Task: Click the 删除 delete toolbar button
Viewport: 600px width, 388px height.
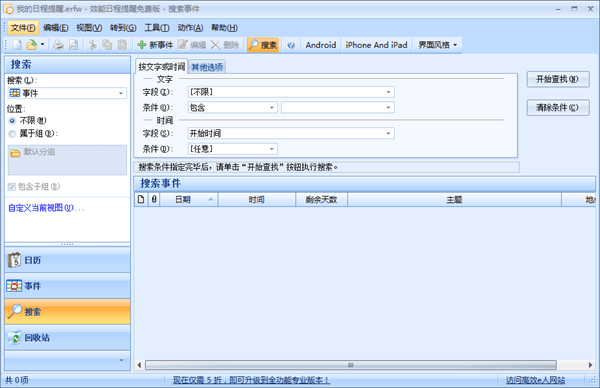Action: 225,45
